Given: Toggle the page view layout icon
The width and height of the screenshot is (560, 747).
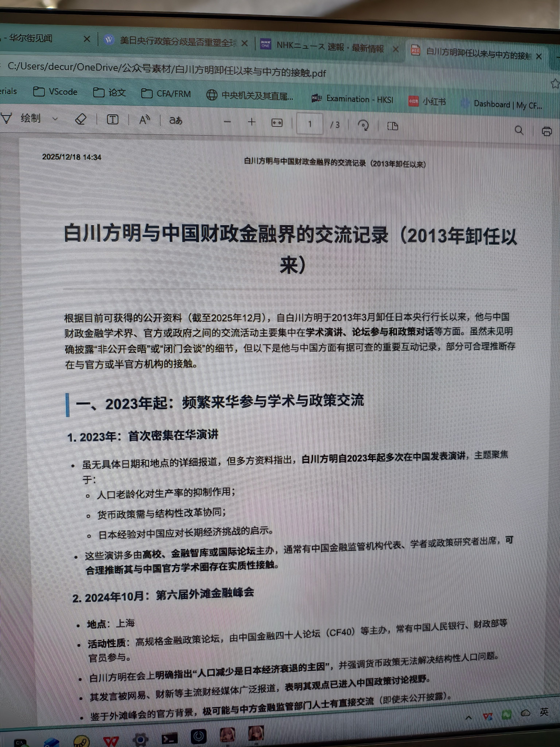Looking at the screenshot, I should [393, 126].
